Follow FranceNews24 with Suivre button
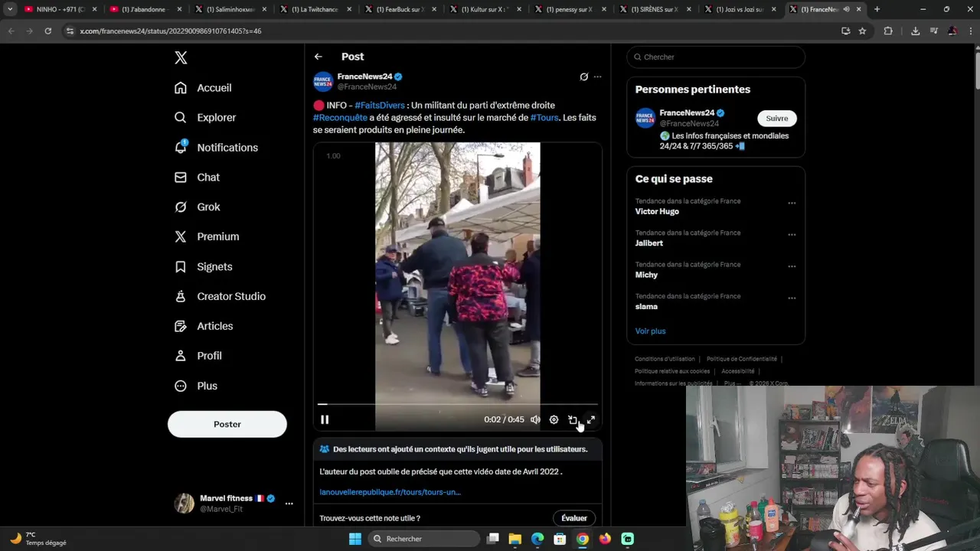 click(777, 118)
